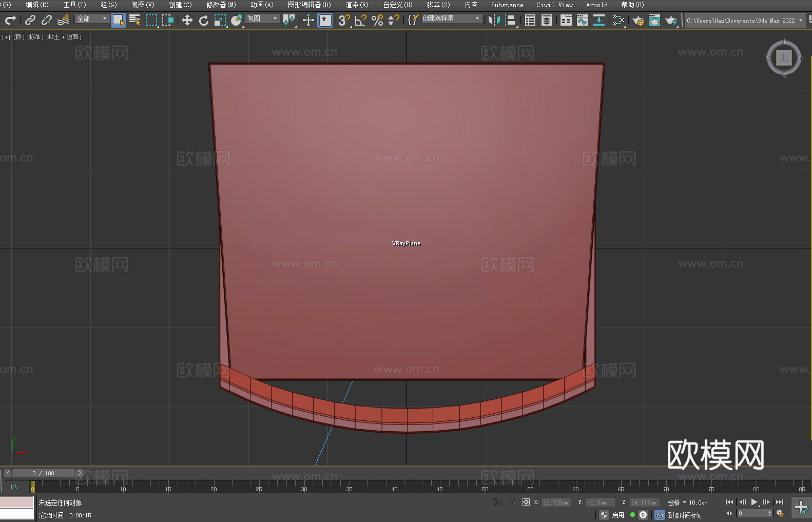Image resolution: width=812 pixels, height=522 pixels.
Task: Toggle the Selection Lock padlock icon
Action: [512, 502]
